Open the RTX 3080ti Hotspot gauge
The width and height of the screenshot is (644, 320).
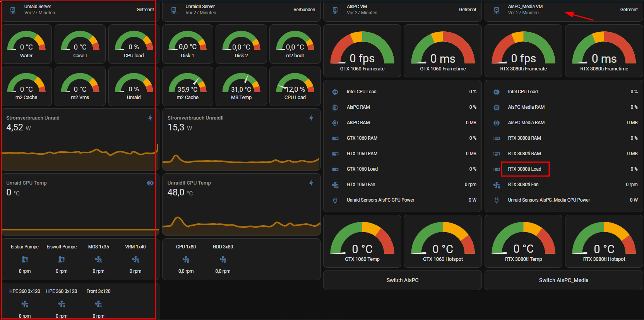[x=604, y=241]
